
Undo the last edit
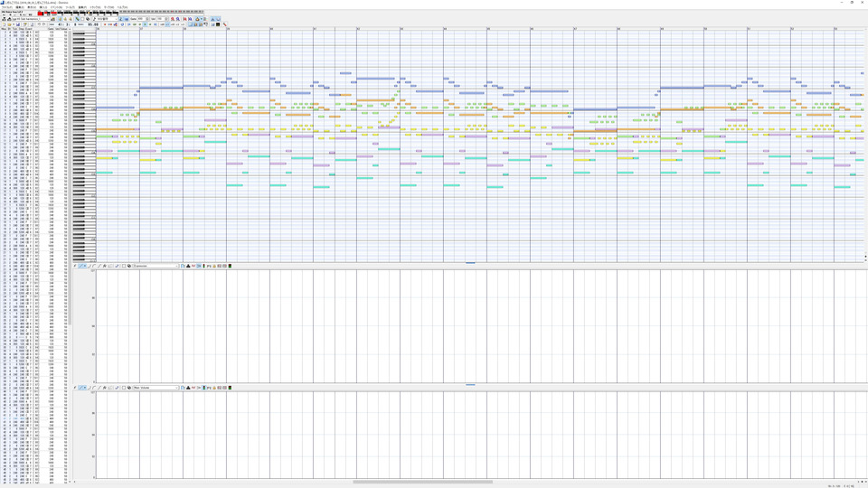pyautogui.click(x=39, y=24)
